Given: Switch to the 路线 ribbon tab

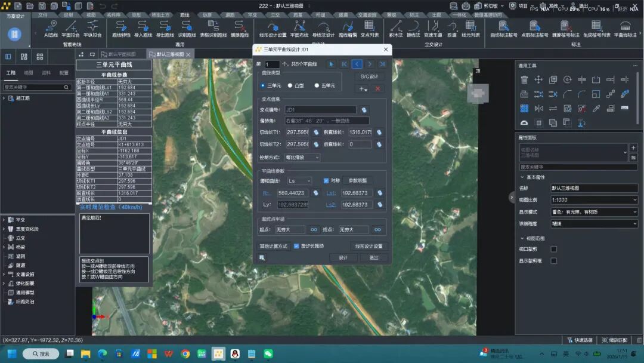Looking at the screenshot, I should click(x=185, y=15).
